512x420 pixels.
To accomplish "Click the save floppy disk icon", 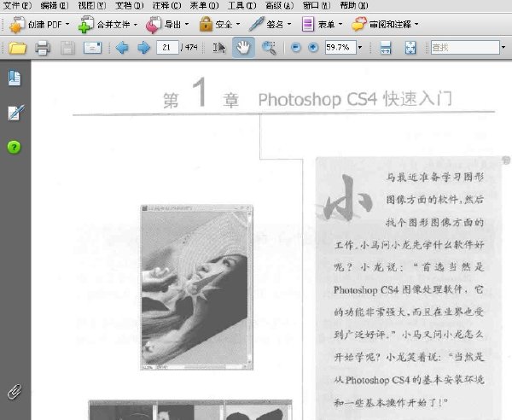I will 67,48.
